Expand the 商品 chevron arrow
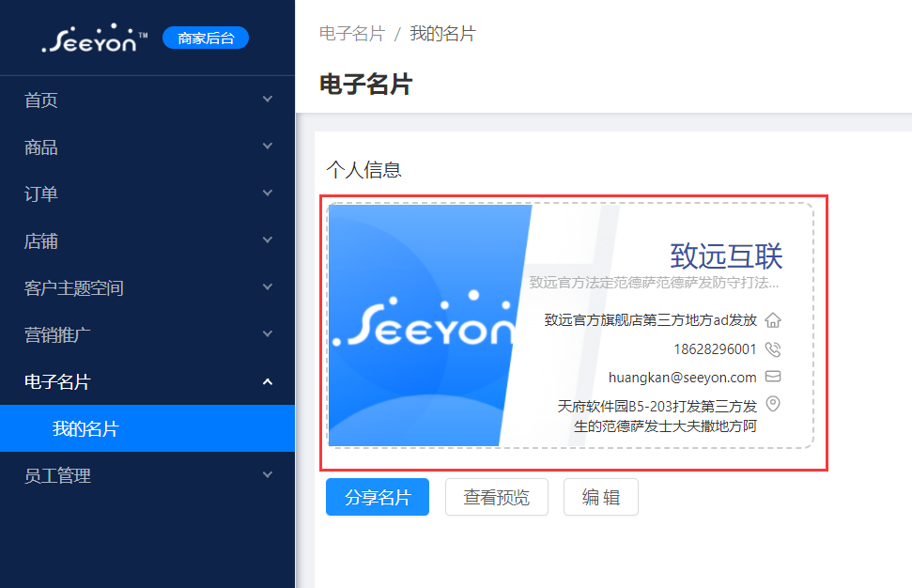912x588 pixels. (x=268, y=146)
